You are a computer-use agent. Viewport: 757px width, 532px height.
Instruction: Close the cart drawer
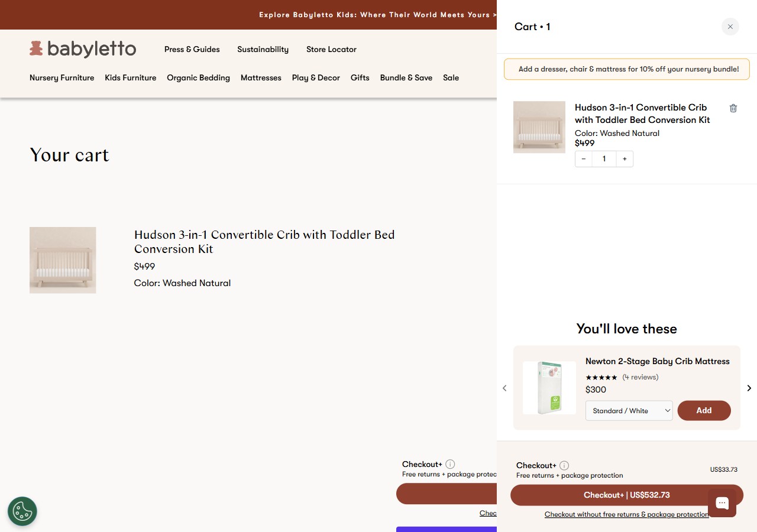[730, 27]
